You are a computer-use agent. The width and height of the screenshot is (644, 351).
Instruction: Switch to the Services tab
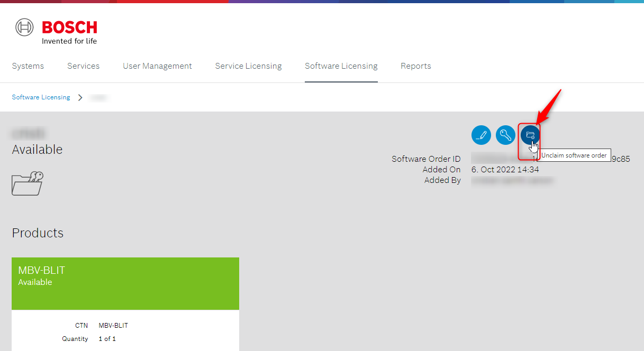83,66
